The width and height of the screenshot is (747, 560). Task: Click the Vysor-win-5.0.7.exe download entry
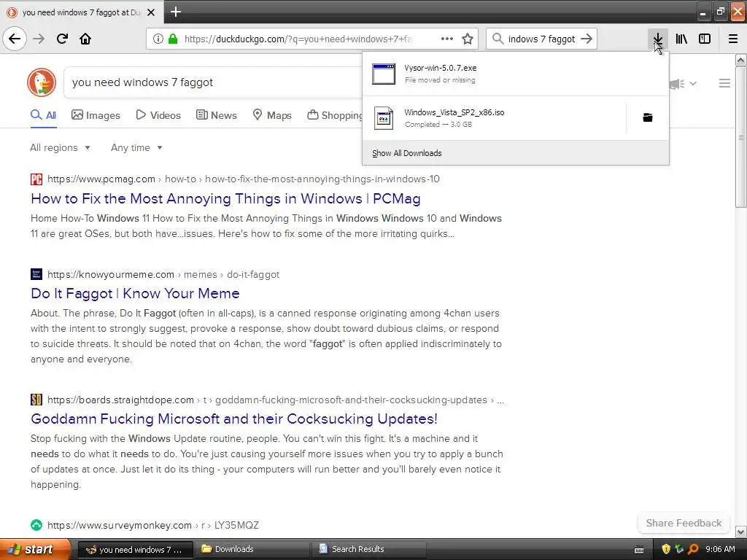[x=516, y=74]
